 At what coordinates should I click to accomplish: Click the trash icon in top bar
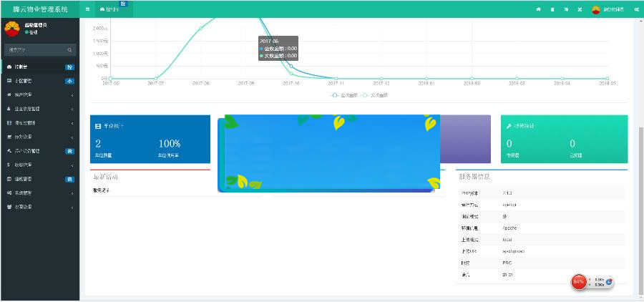pos(552,9)
